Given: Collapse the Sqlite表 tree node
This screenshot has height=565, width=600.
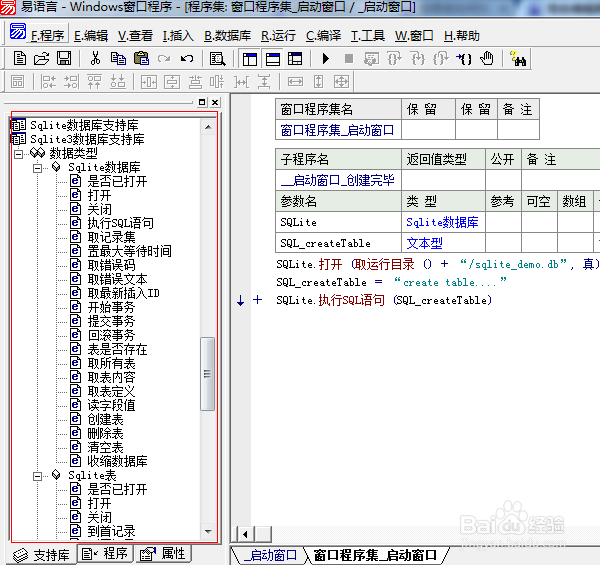Looking at the screenshot, I should point(37,476).
